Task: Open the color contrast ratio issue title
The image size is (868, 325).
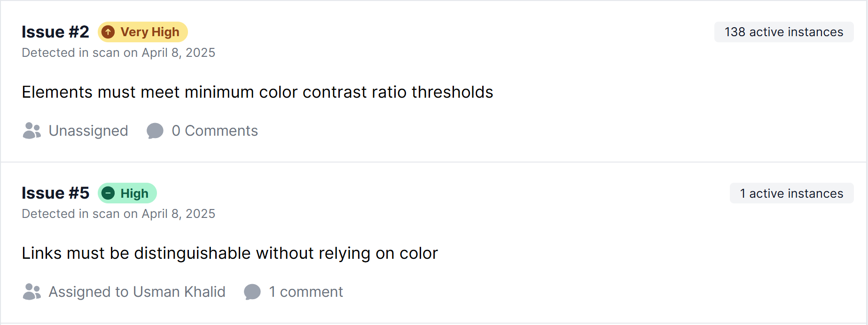Action: 258,92
